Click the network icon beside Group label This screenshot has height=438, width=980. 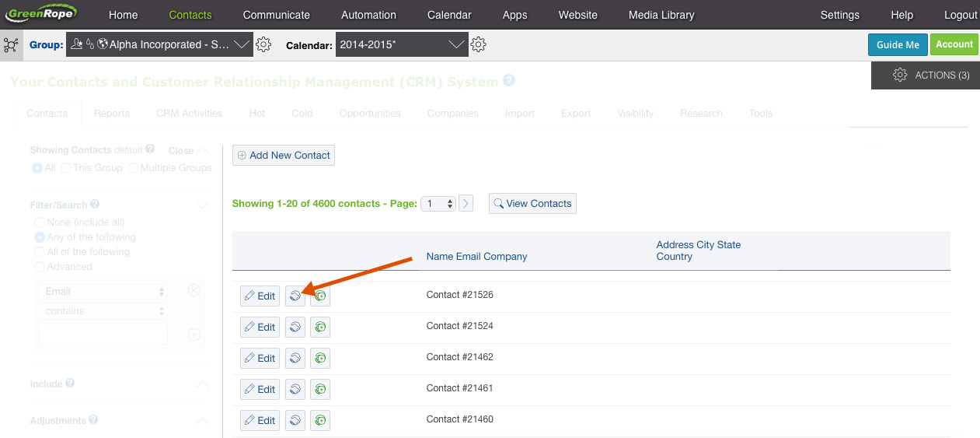(11, 45)
